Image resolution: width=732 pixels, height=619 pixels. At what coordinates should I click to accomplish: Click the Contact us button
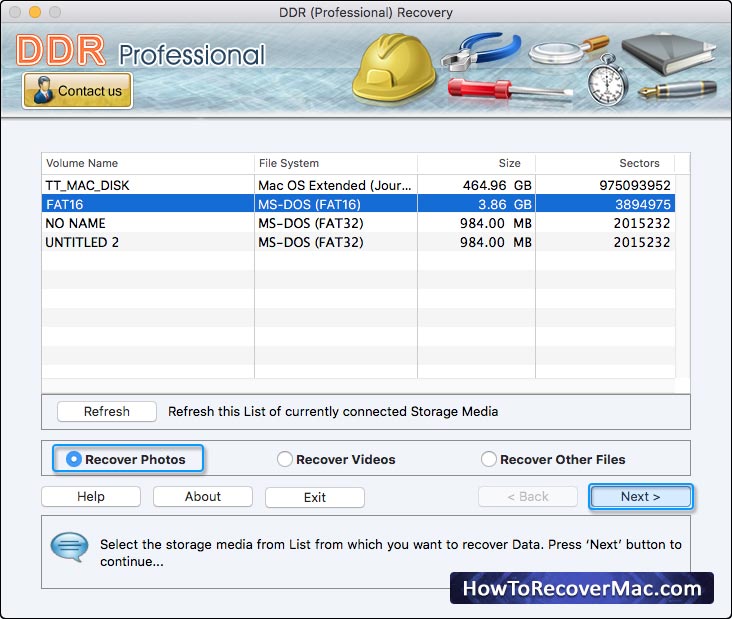coord(77,91)
